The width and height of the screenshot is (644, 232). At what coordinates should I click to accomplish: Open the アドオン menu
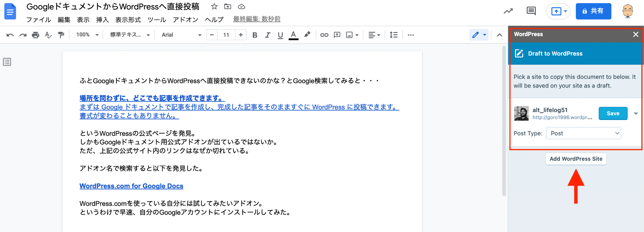(x=186, y=19)
